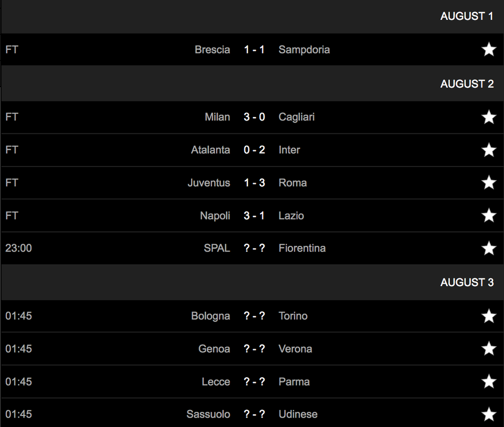Star the Brescia vs Sampdoria match
Viewport: 504px width, 427px height.
click(489, 49)
